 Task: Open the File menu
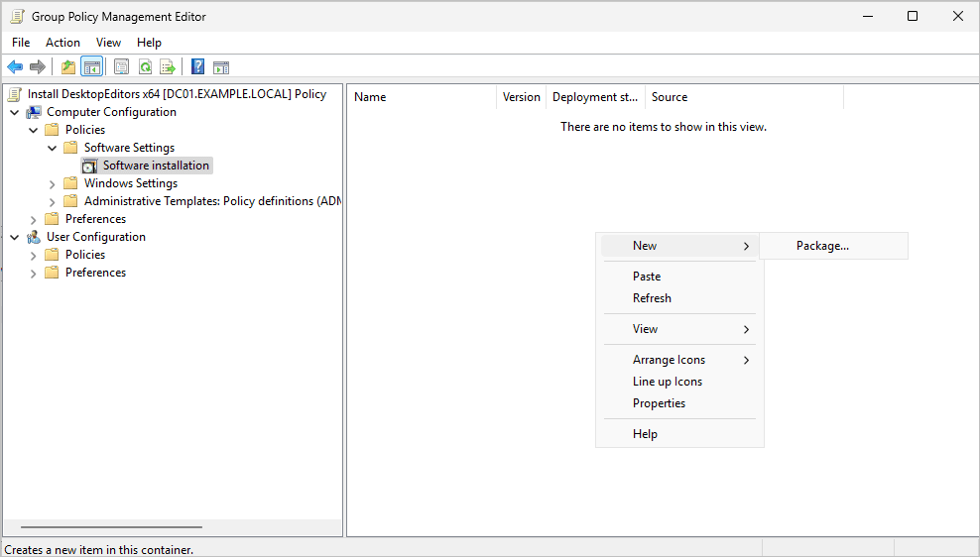click(21, 43)
